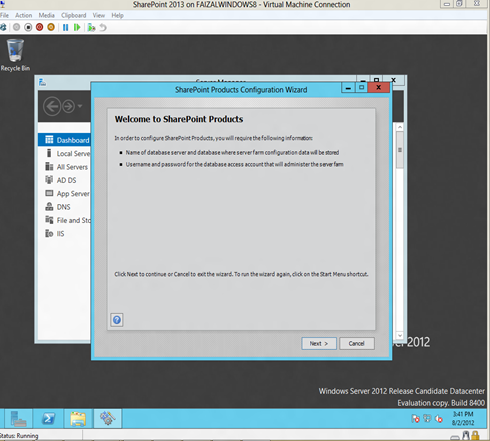The height and width of the screenshot is (441, 490).
Task: Click the orange Save state icon
Action: tap(51, 27)
